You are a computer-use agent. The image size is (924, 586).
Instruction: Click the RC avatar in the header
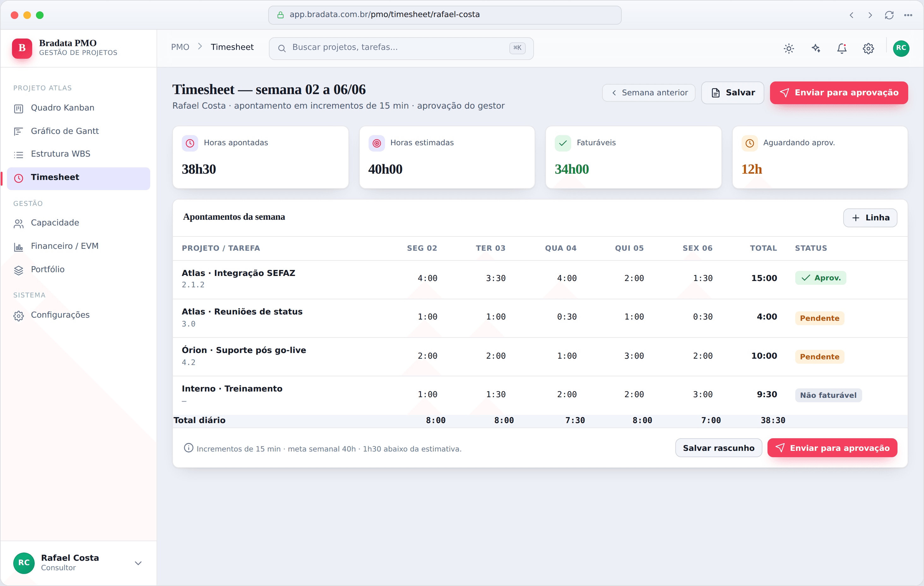[901, 48]
